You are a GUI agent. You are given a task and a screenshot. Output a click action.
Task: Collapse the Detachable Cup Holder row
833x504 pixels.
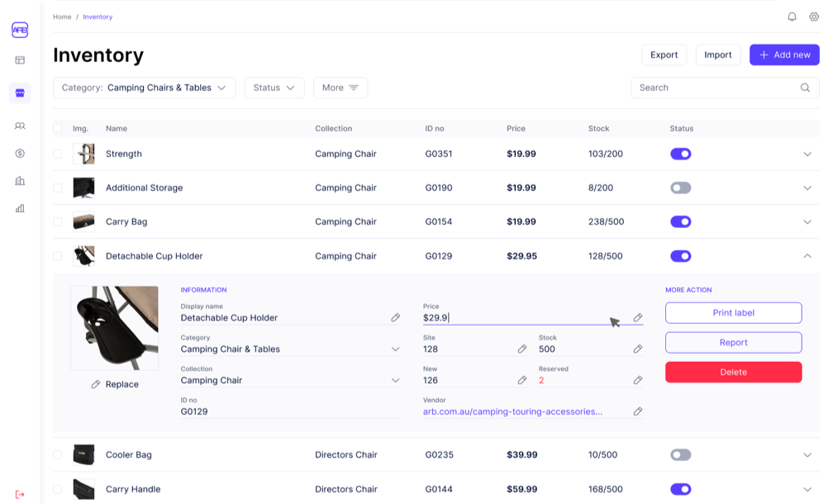807,256
